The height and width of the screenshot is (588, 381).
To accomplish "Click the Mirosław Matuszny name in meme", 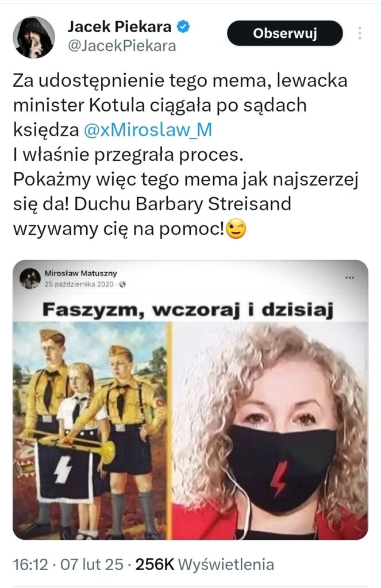I will pos(80,273).
